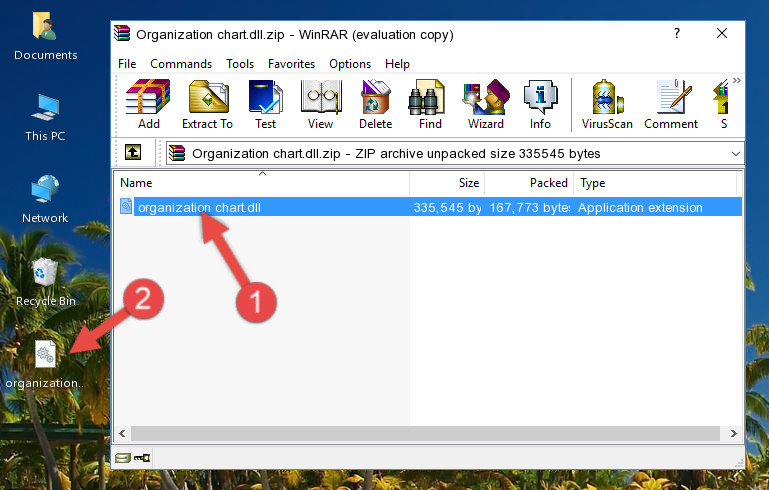Open the View file tool

(320, 104)
